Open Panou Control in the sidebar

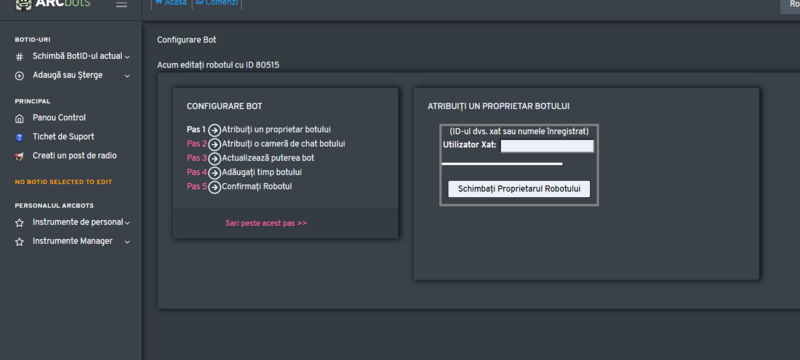[x=59, y=118]
